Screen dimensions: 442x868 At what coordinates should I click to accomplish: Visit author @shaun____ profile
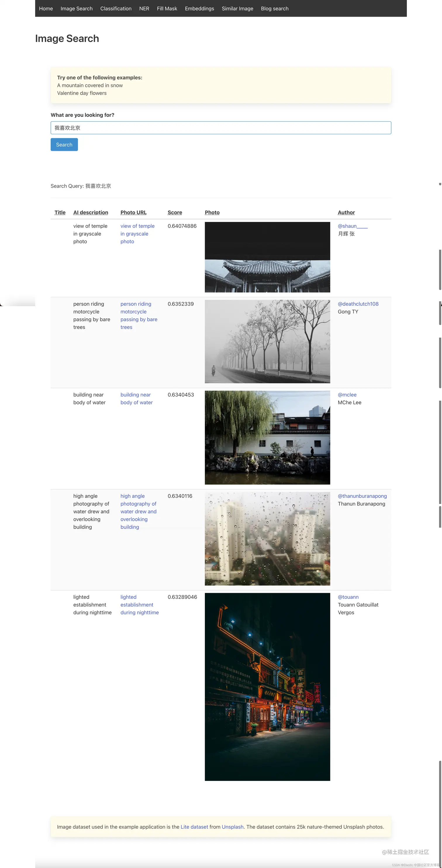click(353, 226)
